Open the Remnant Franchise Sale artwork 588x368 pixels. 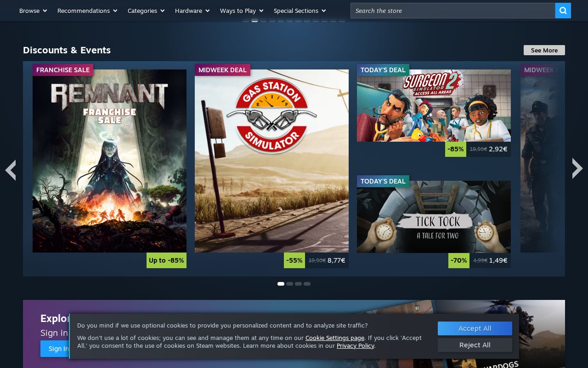click(x=109, y=161)
